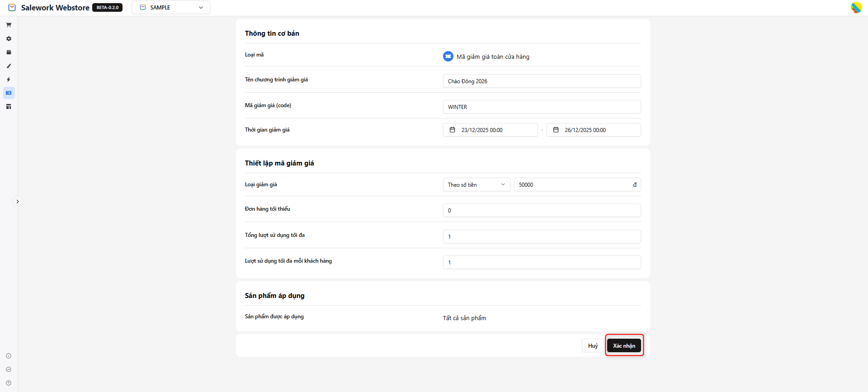
Task: Select the highlighted discount voucher icon
Action: tap(9, 93)
